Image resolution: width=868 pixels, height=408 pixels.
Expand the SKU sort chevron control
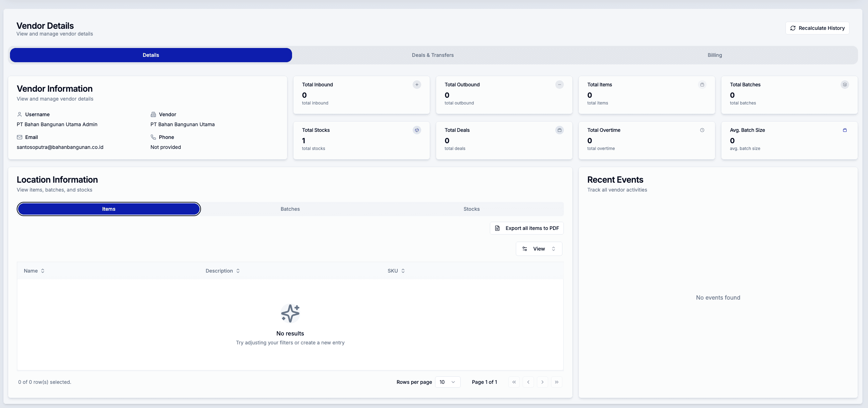tap(403, 270)
